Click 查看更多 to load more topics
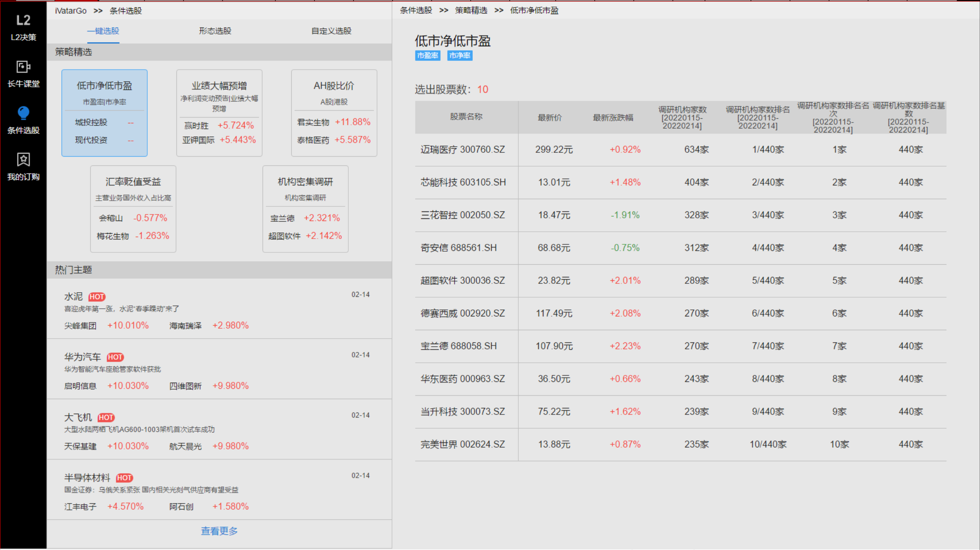980x550 pixels. click(219, 531)
